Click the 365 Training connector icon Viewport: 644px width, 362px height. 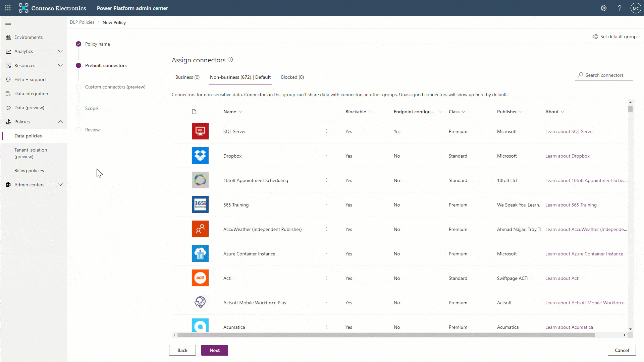pos(200,205)
